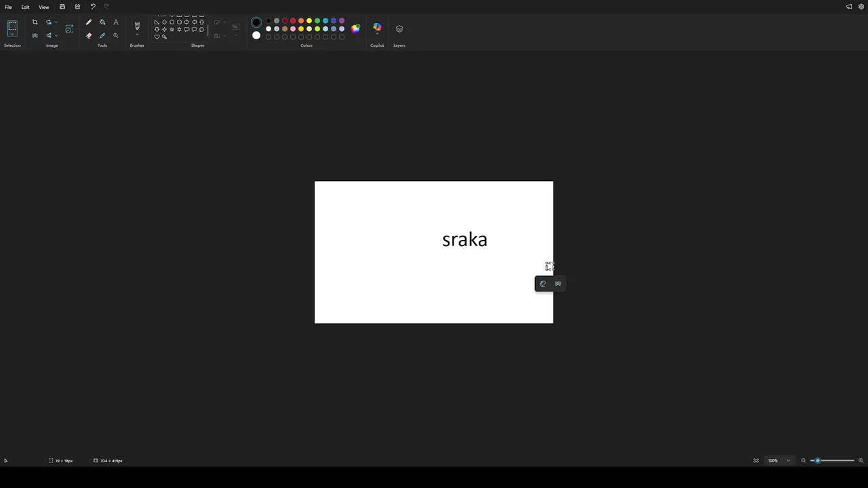This screenshot has width=868, height=488.
Task: Click Generative erase on the floating selection toolbar
Action: click(542, 284)
